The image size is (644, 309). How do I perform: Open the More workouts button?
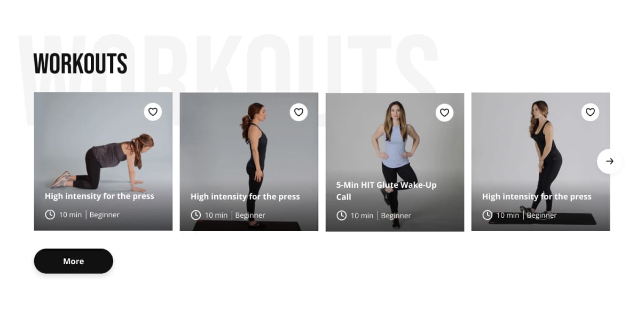pyautogui.click(x=74, y=261)
